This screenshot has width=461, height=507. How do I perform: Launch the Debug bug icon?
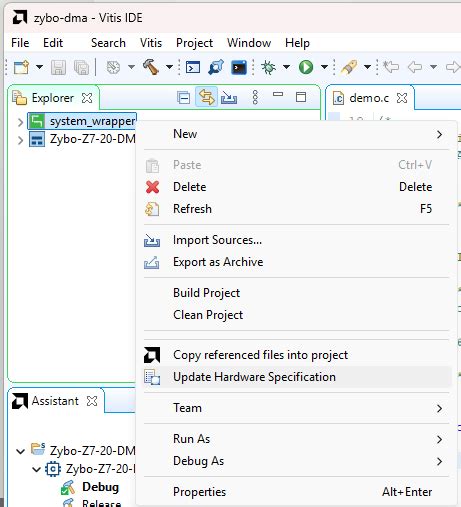click(268, 67)
